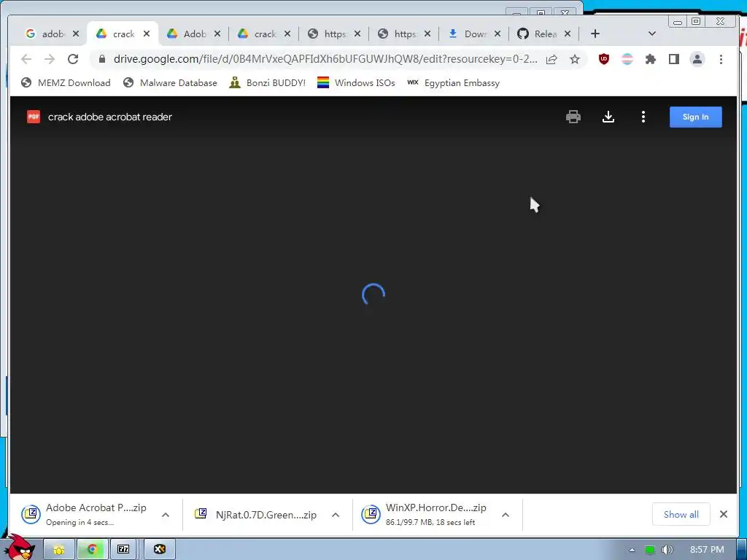Click Show all downloads
This screenshot has width=747, height=560.
point(681,514)
